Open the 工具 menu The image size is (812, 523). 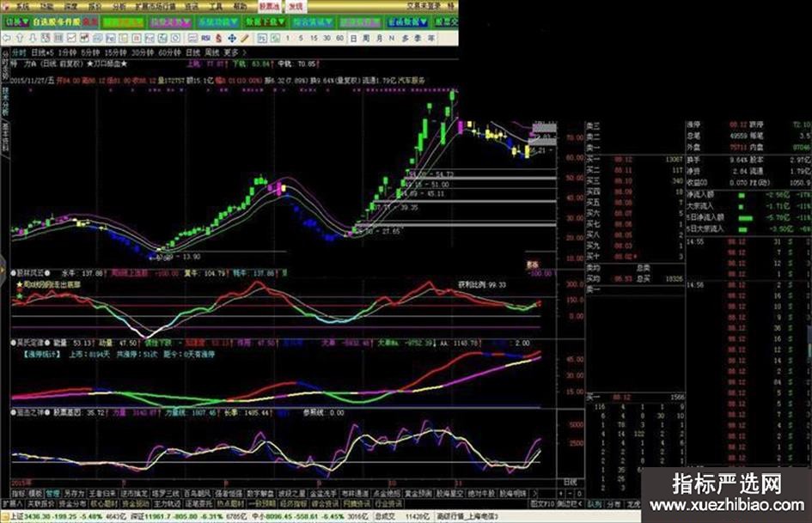tap(216, 7)
